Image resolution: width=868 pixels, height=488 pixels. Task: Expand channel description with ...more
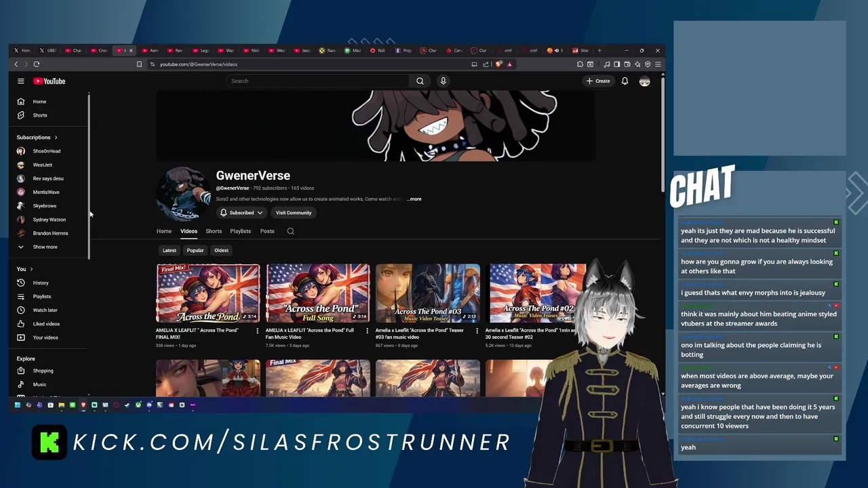click(x=414, y=199)
